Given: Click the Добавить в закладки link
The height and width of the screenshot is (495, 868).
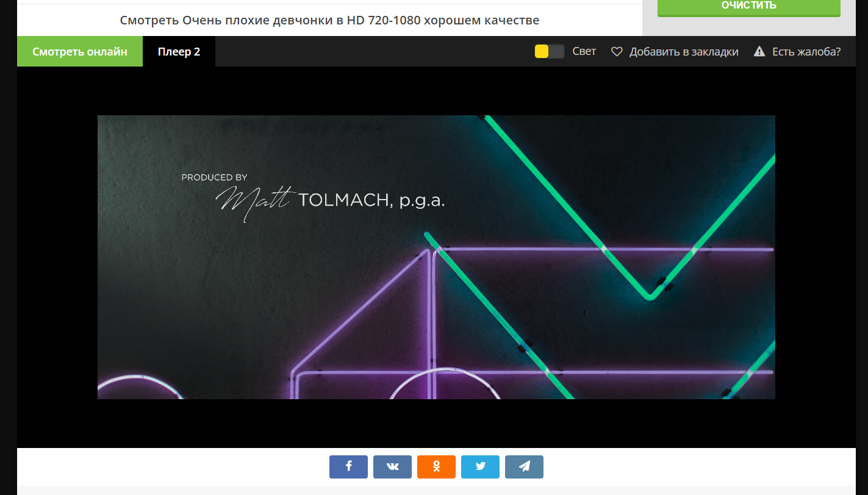Looking at the screenshot, I should coord(684,52).
